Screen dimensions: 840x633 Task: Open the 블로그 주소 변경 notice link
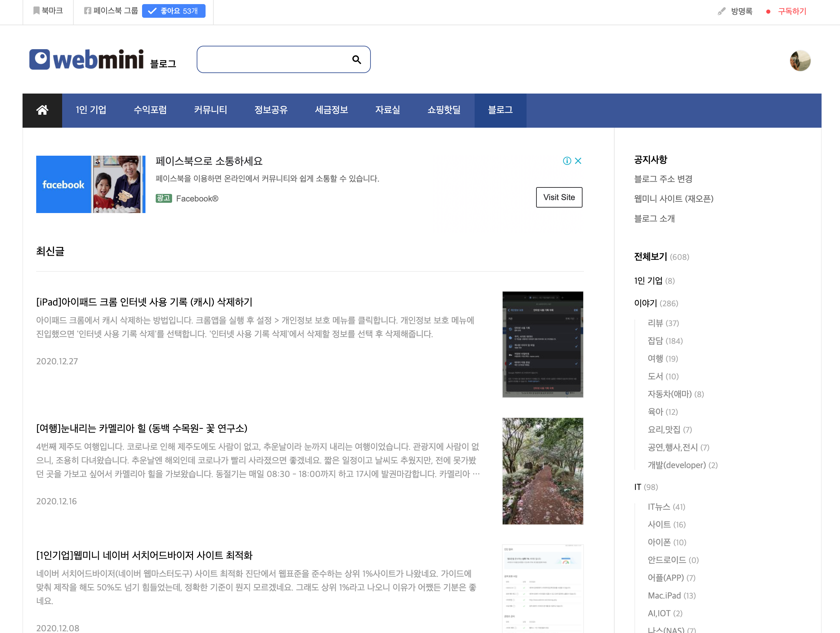[x=663, y=179]
